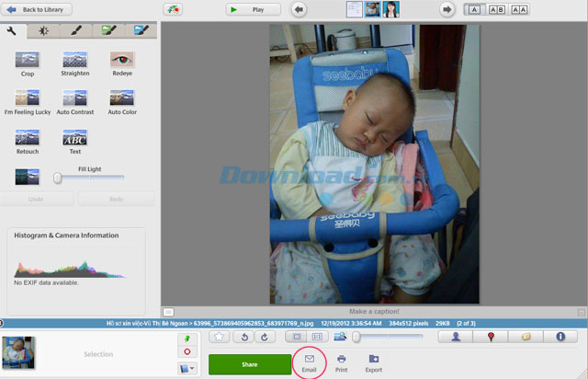Click the Undo button

coord(36,199)
